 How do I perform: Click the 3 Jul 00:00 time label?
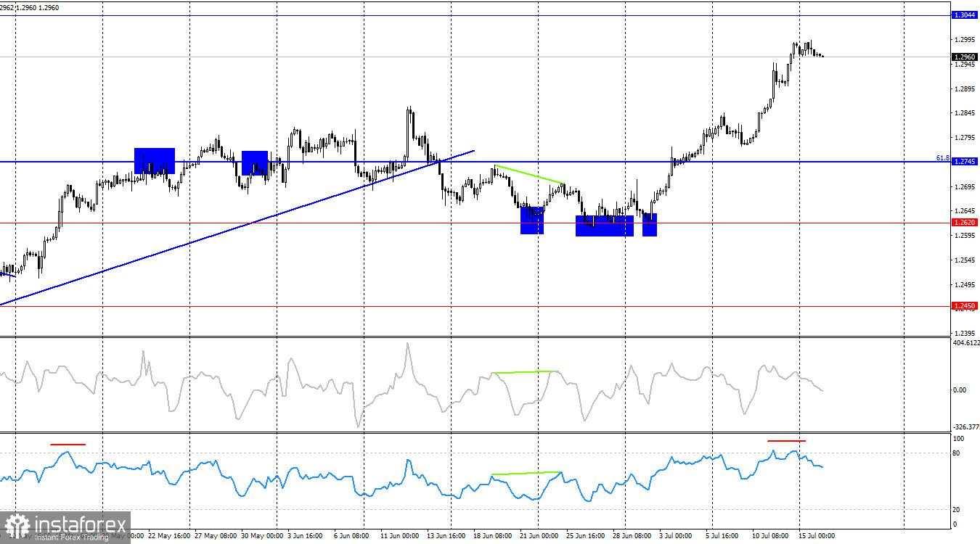[674, 537]
